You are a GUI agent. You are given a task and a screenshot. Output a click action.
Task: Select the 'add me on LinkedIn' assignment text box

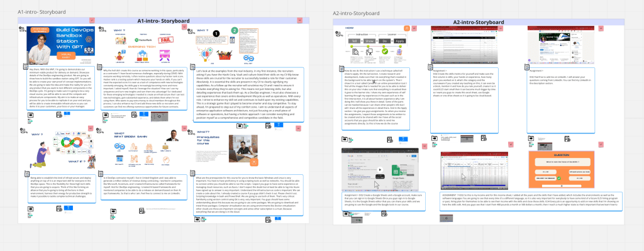click(560, 100)
